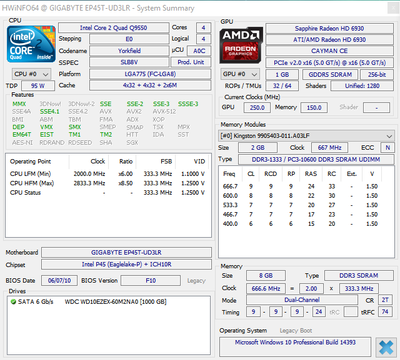Click the ATI/AMD Radeon HD 6930 field
Image resolution: width=400 pixels, height=360 pixels.
329,40
